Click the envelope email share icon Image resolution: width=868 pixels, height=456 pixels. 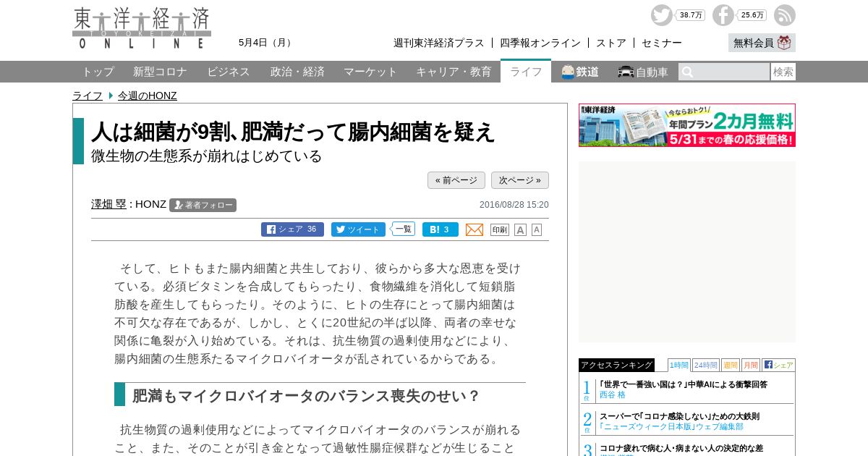click(x=475, y=229)
